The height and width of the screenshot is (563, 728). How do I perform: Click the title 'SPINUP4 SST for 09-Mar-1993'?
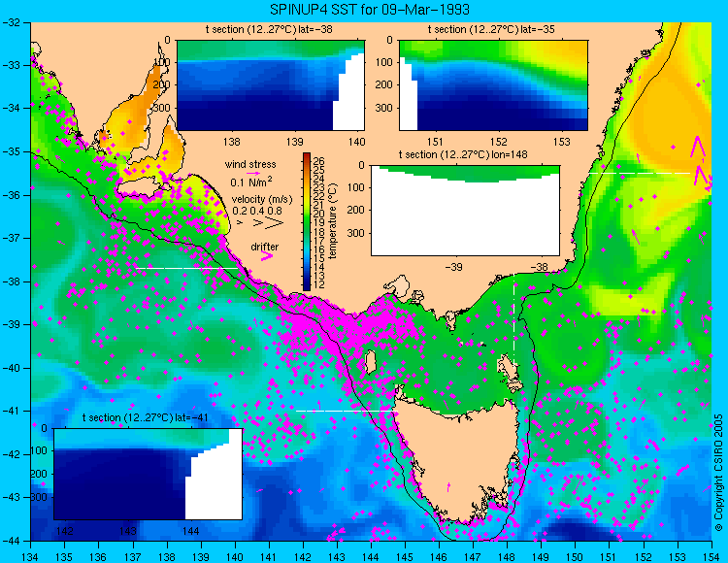click(x=370, y=9)
